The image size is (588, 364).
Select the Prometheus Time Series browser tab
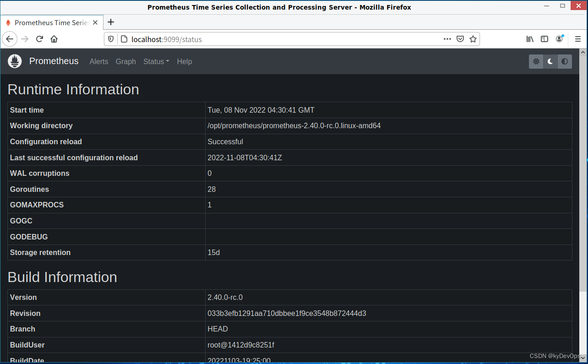tap(52, 22)
